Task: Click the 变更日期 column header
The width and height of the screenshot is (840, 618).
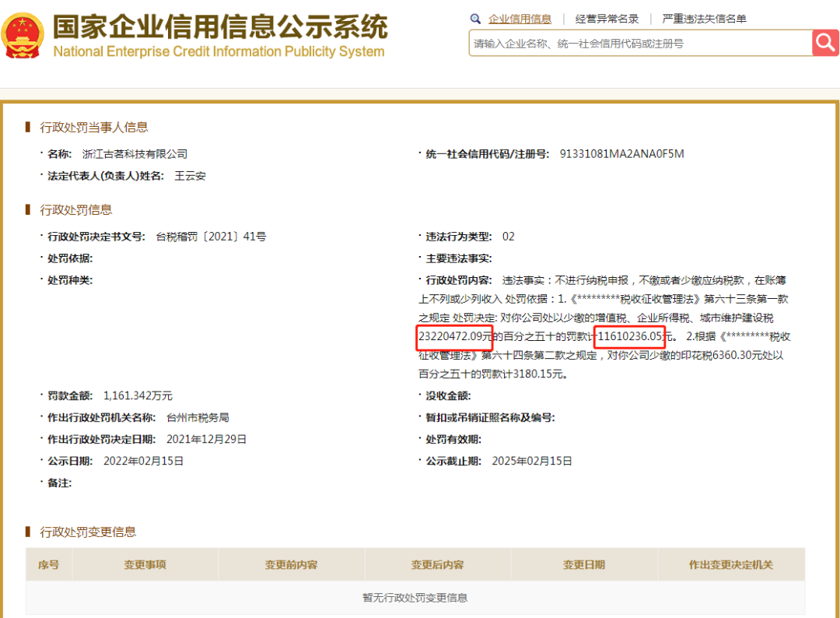Action: (x=584, y=565)
